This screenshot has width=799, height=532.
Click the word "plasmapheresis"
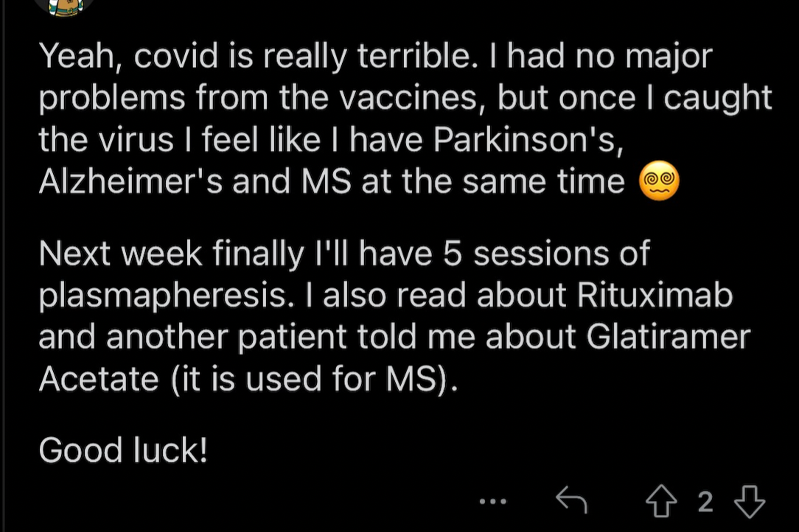(x=163, y=297)
